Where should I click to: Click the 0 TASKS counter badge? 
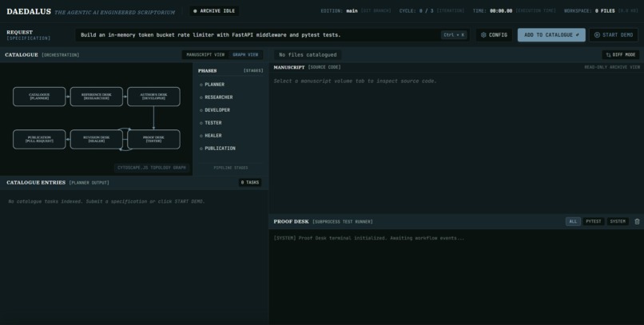point(250,183)
